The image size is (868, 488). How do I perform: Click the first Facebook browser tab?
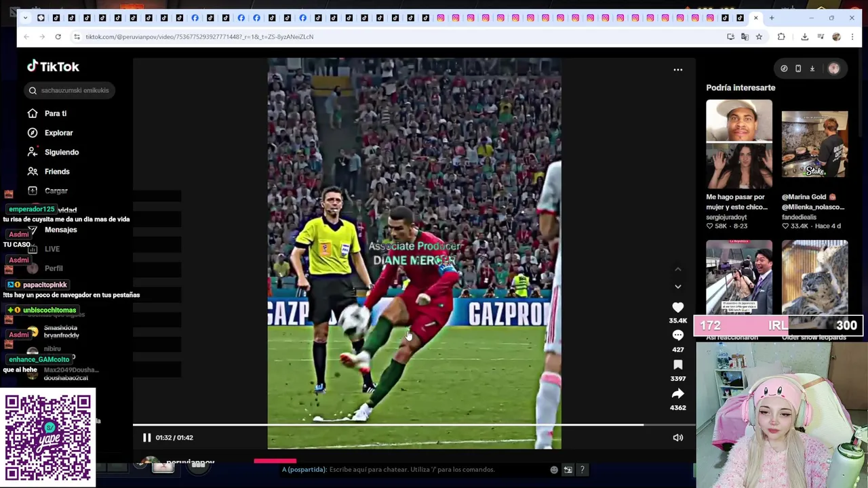tap(195, 18)
